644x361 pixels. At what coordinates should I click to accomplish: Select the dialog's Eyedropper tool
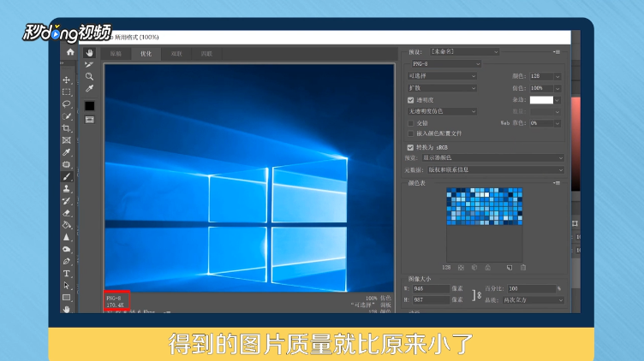click(x=89, y=88)
